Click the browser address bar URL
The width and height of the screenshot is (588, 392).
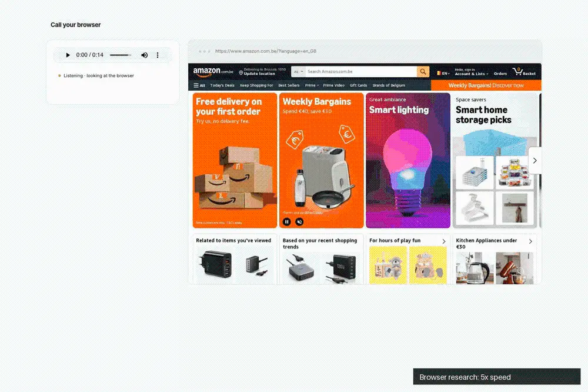(266, 51)
